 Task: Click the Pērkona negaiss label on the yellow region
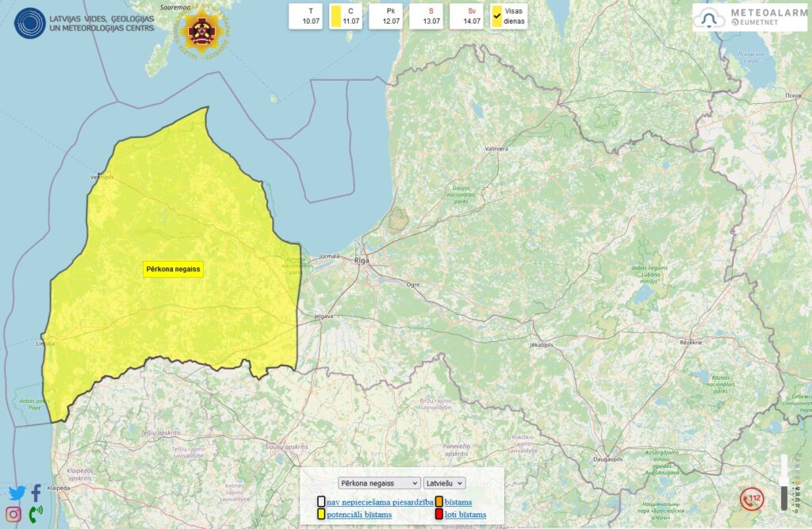click(174, 270)
